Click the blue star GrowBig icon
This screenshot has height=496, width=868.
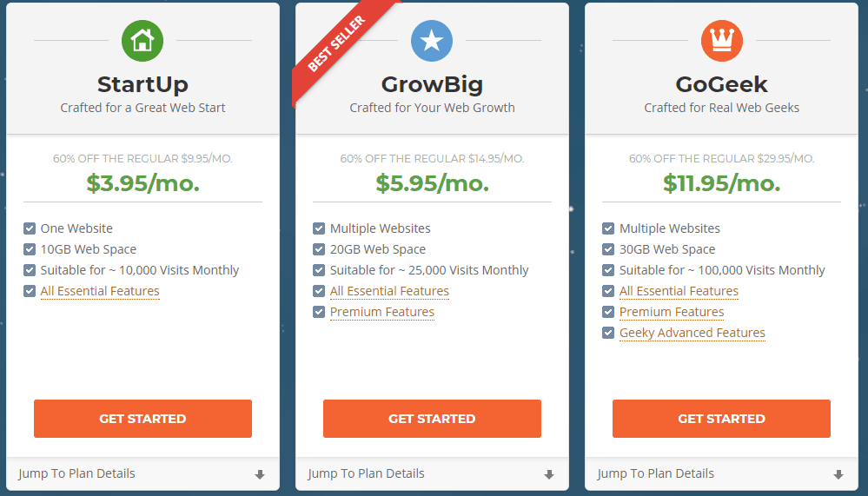click(x=432, y=41)
